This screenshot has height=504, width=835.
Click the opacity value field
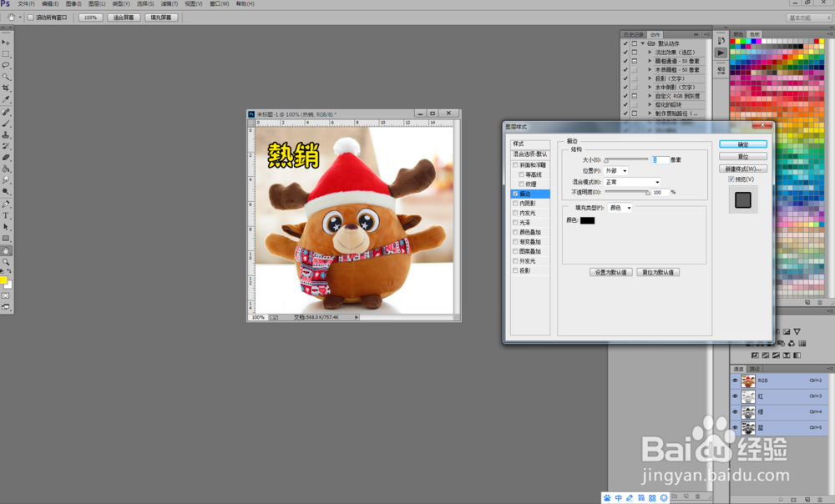tap(660, 193)
